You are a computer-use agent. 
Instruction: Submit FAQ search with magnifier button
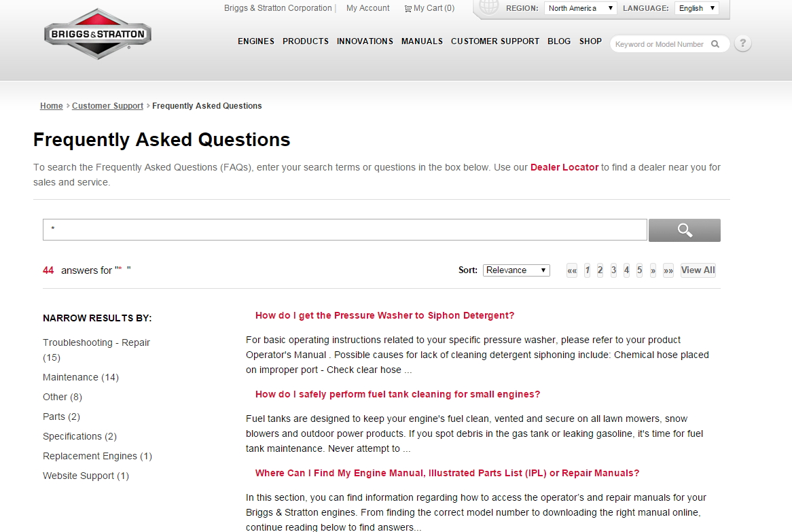(685, 230)
